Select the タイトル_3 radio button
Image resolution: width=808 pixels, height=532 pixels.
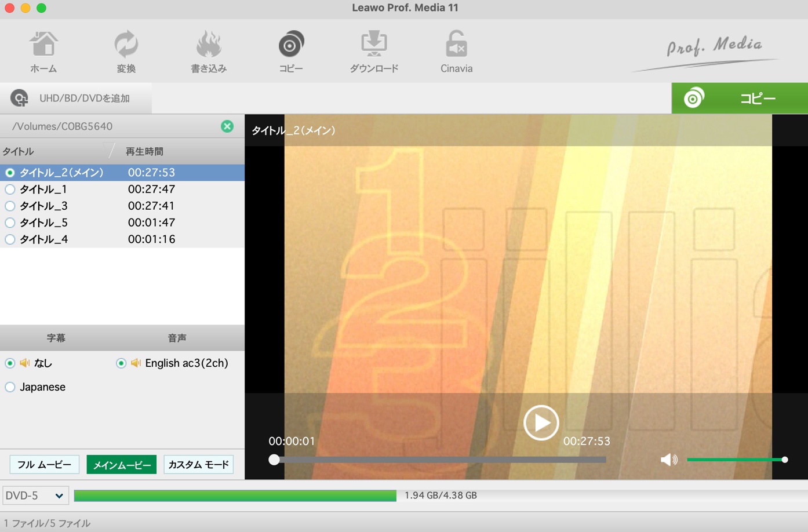pos(10,206)
